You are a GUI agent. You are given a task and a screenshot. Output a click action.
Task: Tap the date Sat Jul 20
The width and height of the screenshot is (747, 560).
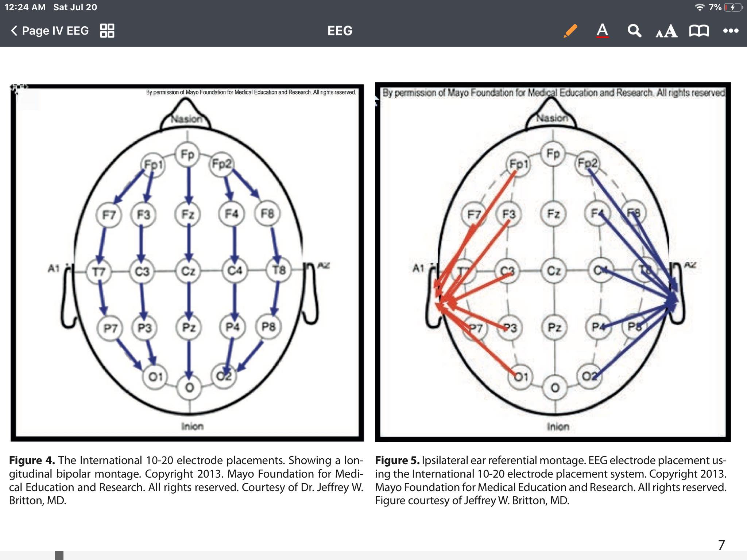tap(75, 7)
